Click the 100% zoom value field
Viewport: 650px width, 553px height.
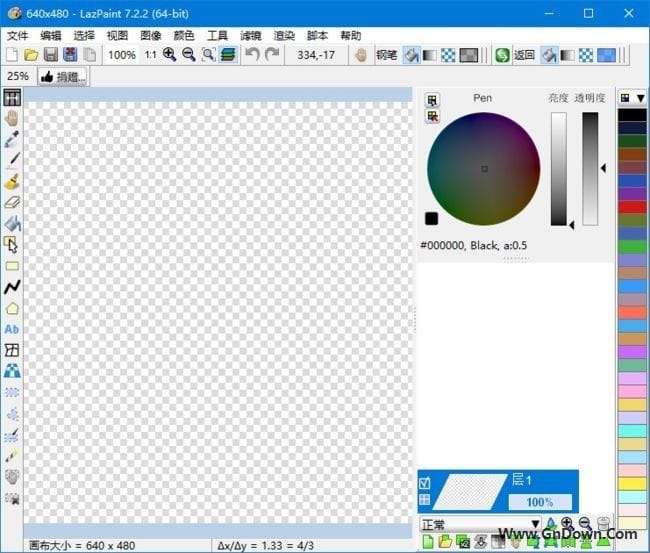pos(122,55)
